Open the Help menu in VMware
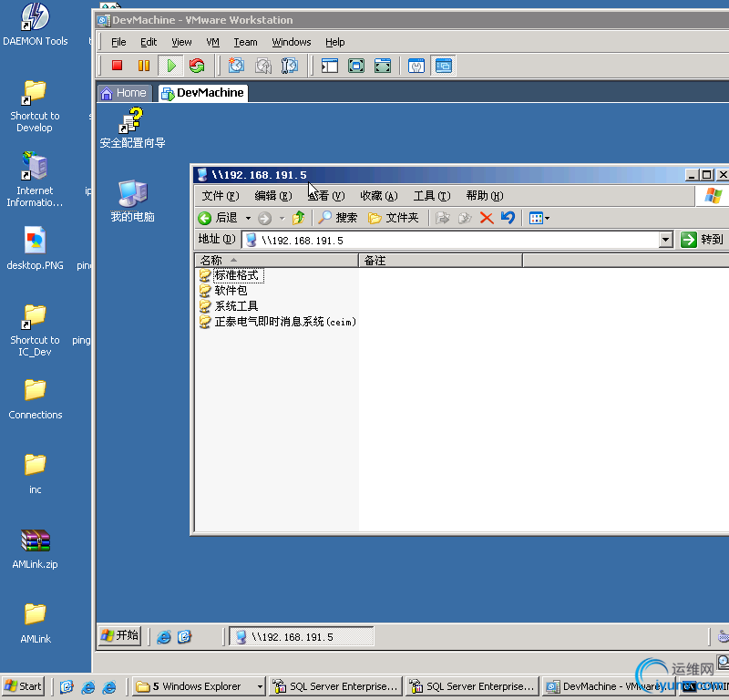Viewport: 729px width, 700px height. (334, 42)
